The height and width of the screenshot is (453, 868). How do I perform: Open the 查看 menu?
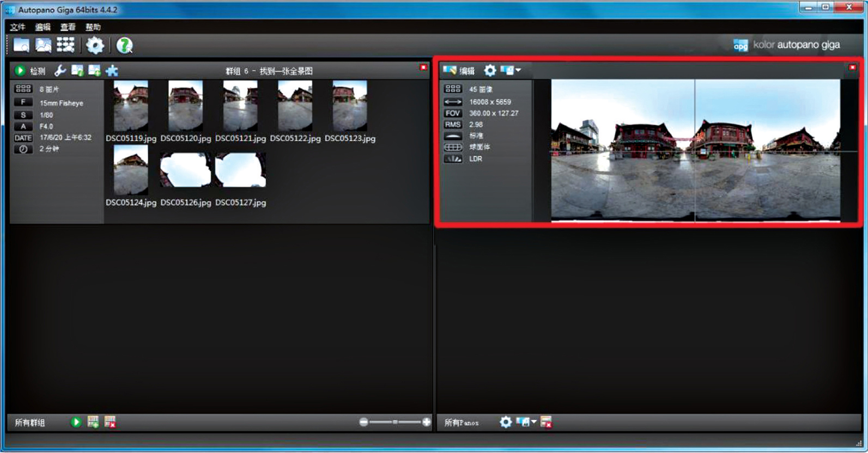point(68,27)
